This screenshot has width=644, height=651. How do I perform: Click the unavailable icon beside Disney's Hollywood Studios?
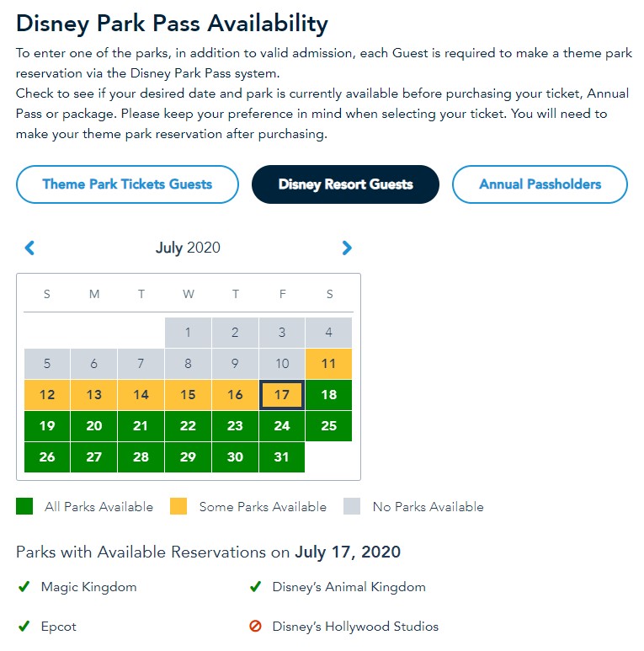tap(255, 627)
